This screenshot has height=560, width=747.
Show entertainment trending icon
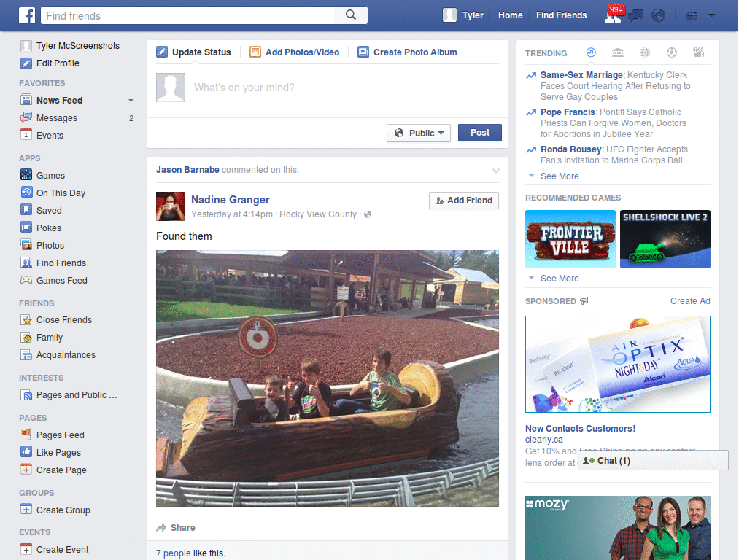(x=698, y=52)
